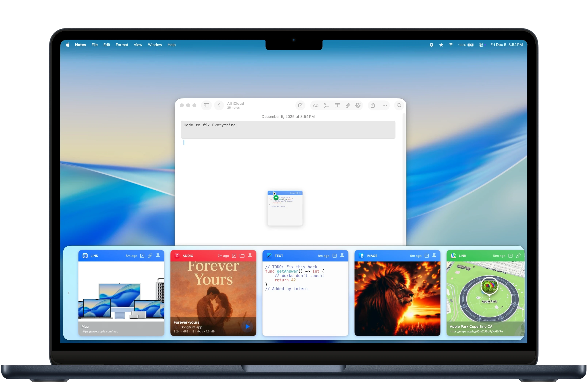Open the Aa text format menu
The height and width of the screenshot is (383, 588).
[316, 105]
